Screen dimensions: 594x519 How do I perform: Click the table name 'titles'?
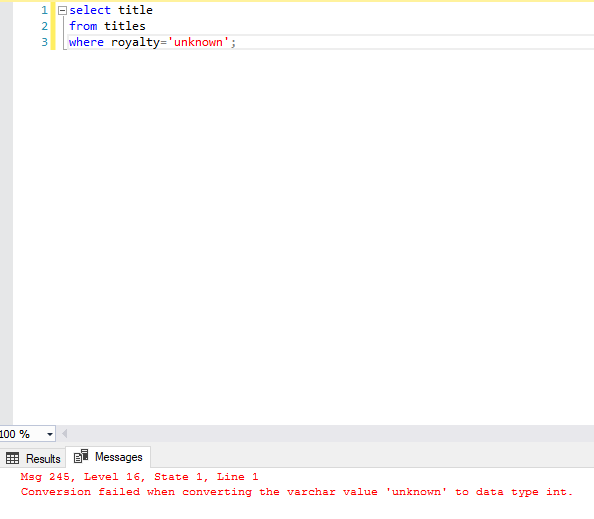tap(125, 26)
